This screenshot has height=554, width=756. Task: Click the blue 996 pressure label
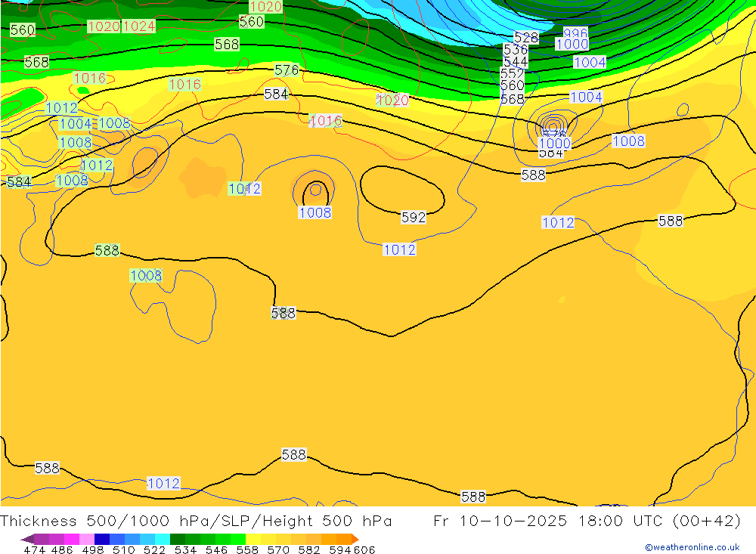[575, 32]
